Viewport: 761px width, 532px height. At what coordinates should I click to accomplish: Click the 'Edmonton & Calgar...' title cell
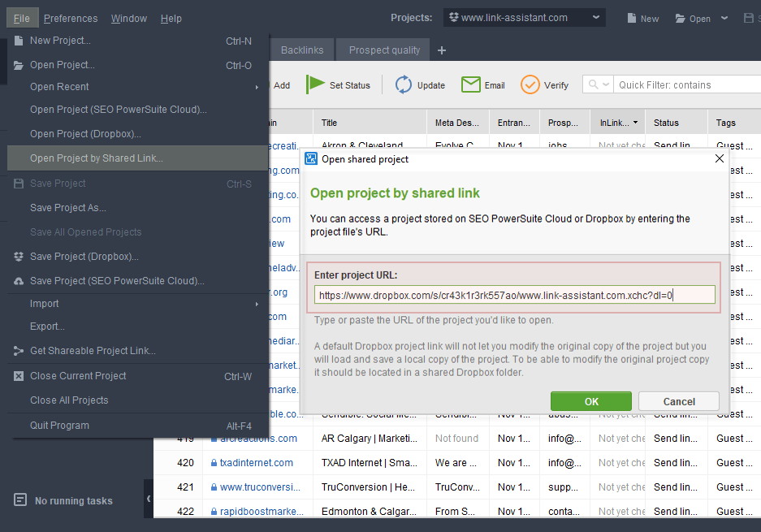[369, 512]
